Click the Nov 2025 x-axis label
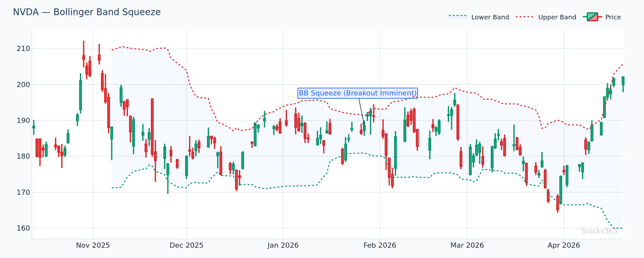644x258 pixels. coord(93,245)
